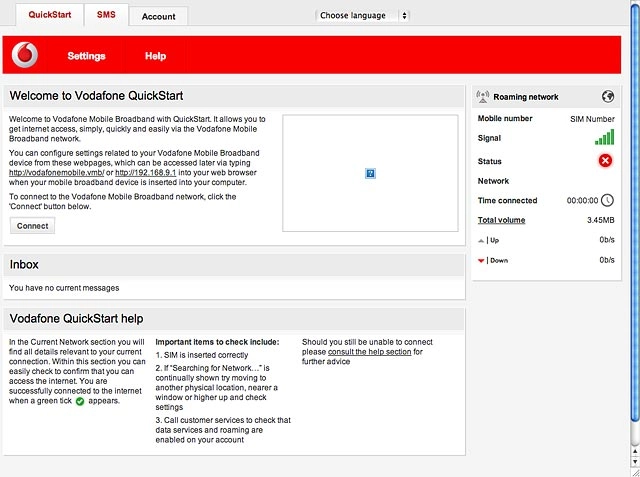
Task: Click the 'Vodafone QuickStart help' heading
Action: (76, 319)
